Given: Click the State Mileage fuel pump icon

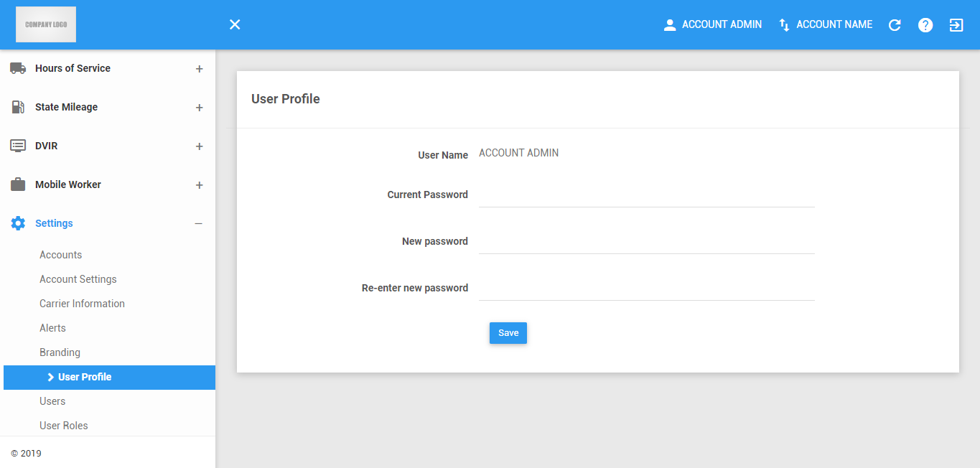Looking at the screenshot, I should coord(18,107).
